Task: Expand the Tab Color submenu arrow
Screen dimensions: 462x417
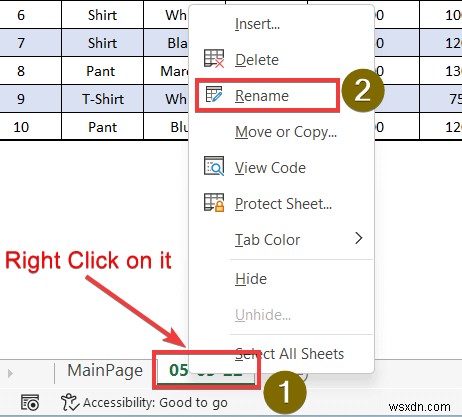Action: (359, 238)
